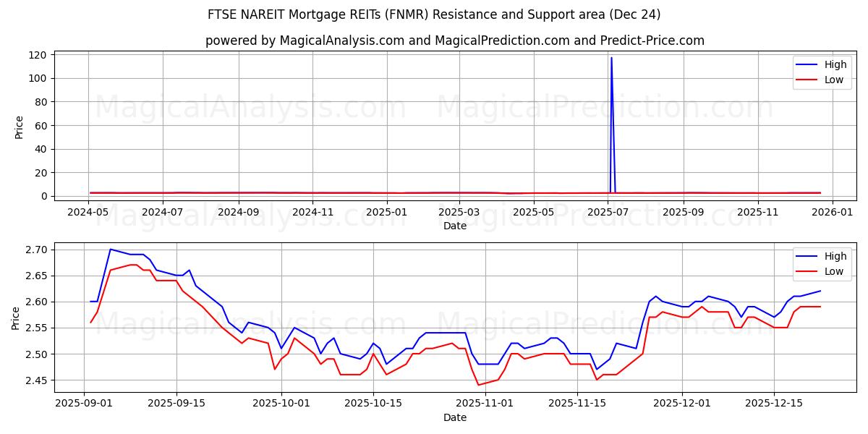The image size is (868, 434).
Task: Click the peak of the blue High line in bottom chart
Action: tap(111, 248)
